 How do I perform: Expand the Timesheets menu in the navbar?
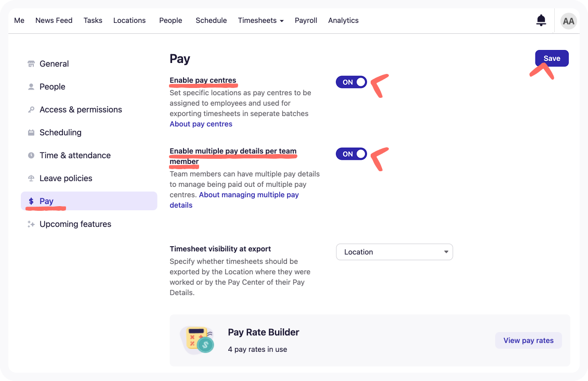pos(260,20)
